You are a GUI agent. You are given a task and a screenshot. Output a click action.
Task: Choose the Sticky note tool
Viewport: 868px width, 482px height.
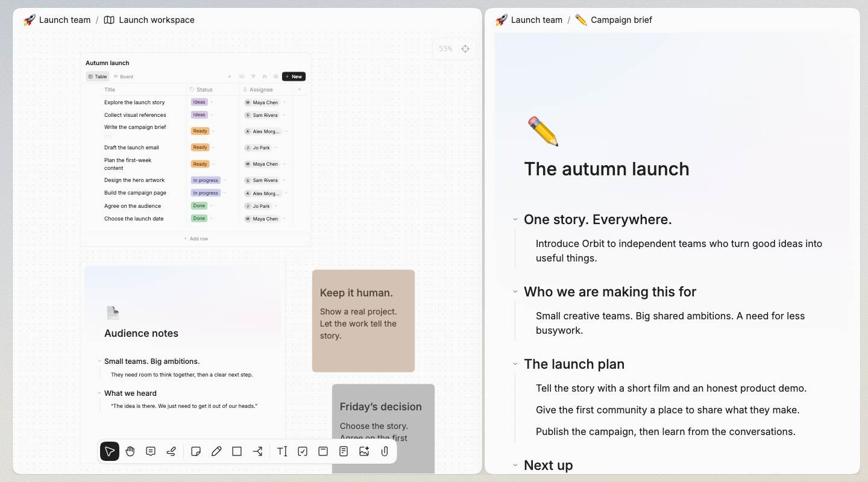[196, 451]
